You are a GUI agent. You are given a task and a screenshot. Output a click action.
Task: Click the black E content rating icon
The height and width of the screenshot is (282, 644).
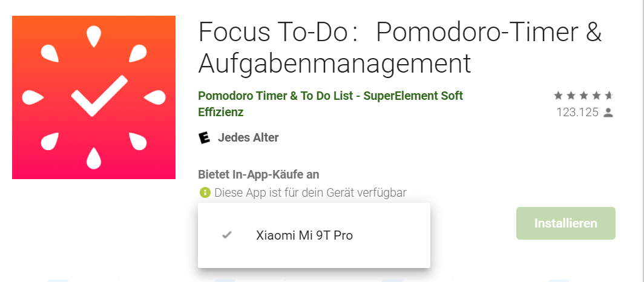tap(204, 137)
